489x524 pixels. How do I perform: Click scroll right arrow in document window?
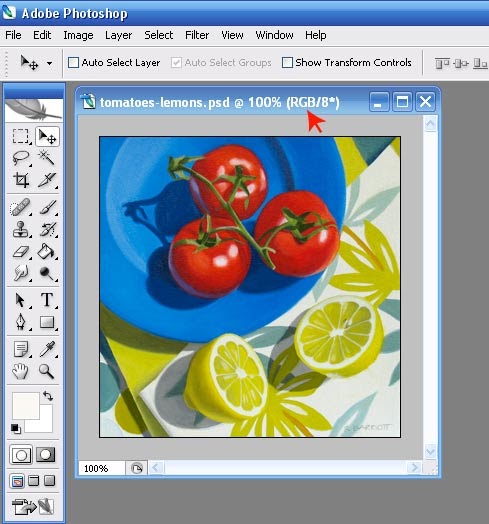point(414,468)
